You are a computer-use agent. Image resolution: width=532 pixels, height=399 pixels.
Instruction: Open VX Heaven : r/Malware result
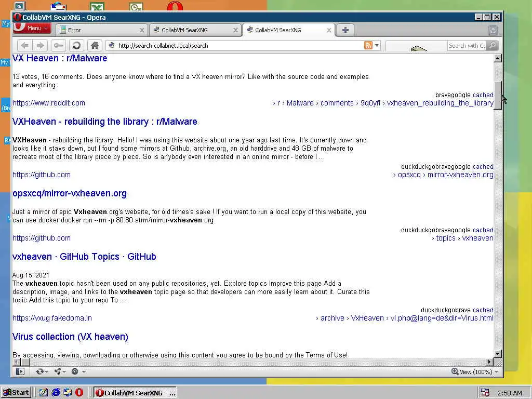[x=60, y=58]
